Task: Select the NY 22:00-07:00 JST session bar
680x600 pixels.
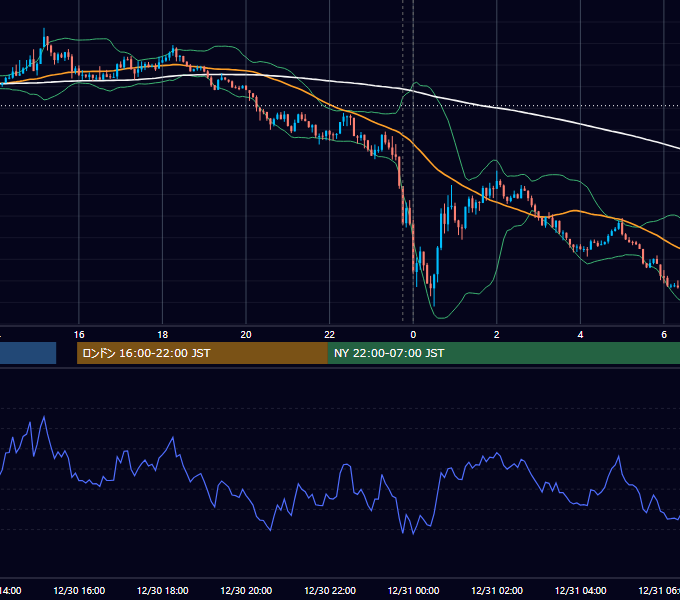Action: (503, 353)
